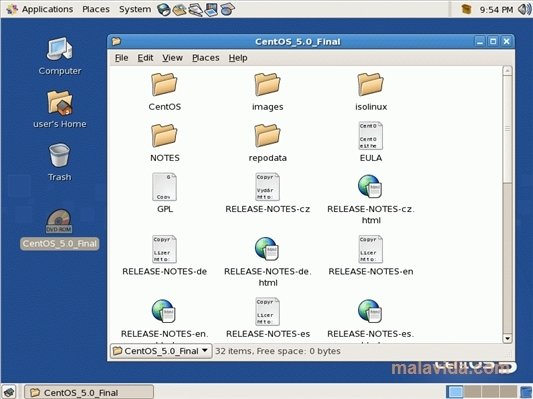This screenshot has width=533, height=399.
Task: Open the isolinux folder icon
Action: coord(370,84)
